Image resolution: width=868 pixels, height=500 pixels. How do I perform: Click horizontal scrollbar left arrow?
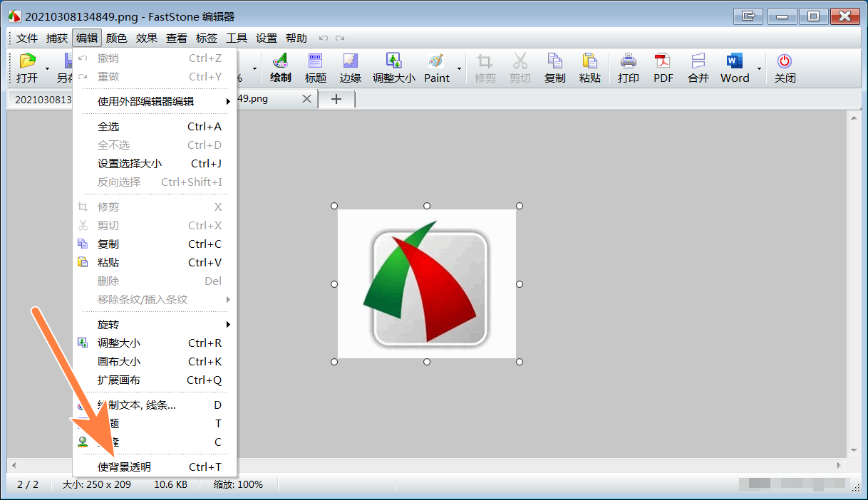click(14, 465)
